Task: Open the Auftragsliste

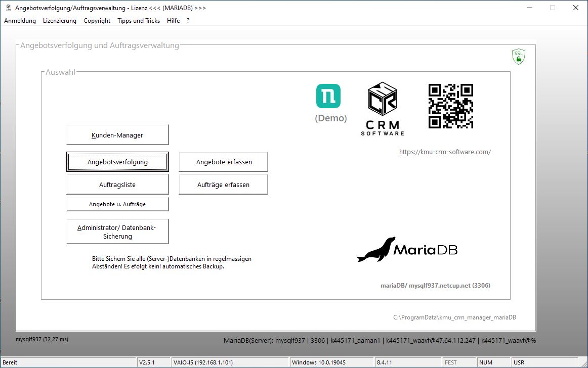Action: tap(117, 185)
